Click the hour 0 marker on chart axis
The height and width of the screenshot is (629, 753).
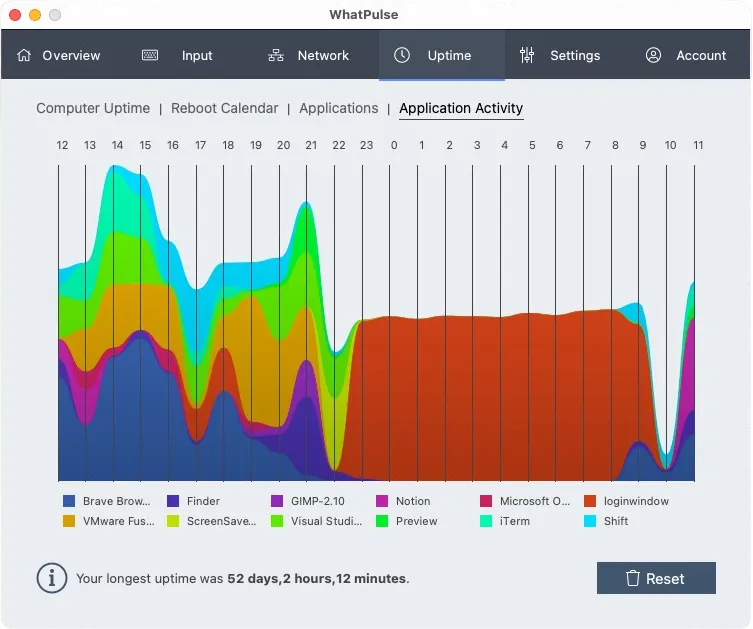pos(394,145)
